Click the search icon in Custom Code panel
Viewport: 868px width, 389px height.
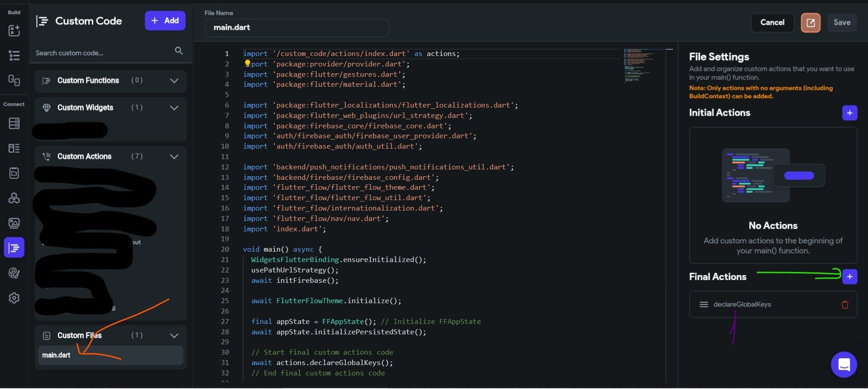coord(179,51)
